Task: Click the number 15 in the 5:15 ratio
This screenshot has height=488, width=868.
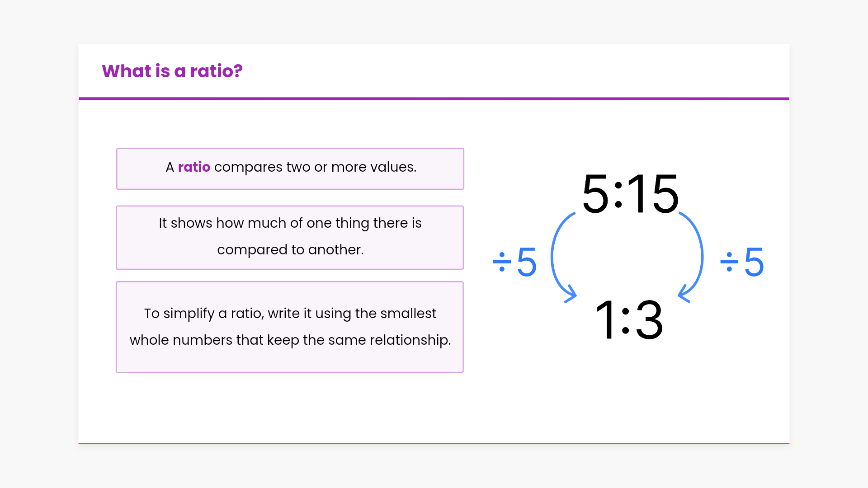Action: [x=654, y=194]
